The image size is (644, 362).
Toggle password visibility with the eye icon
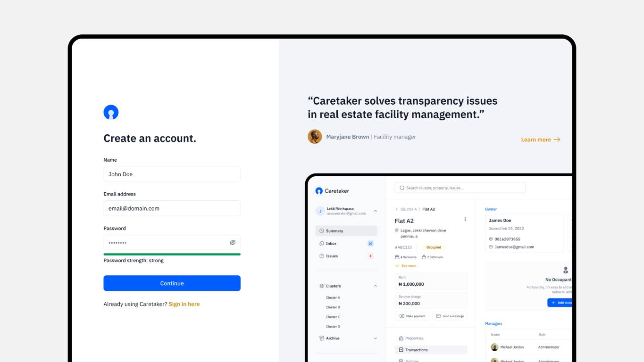coord(233,243)
